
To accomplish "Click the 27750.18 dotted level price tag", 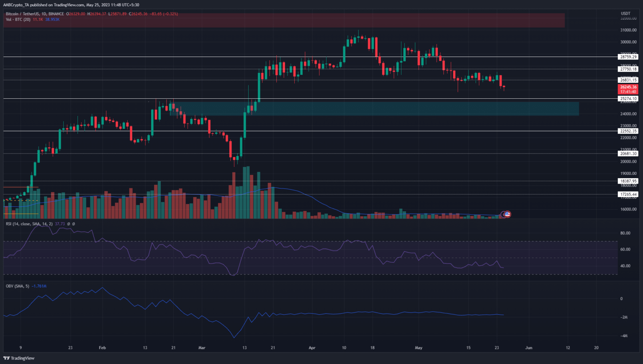I will point(628,69).
